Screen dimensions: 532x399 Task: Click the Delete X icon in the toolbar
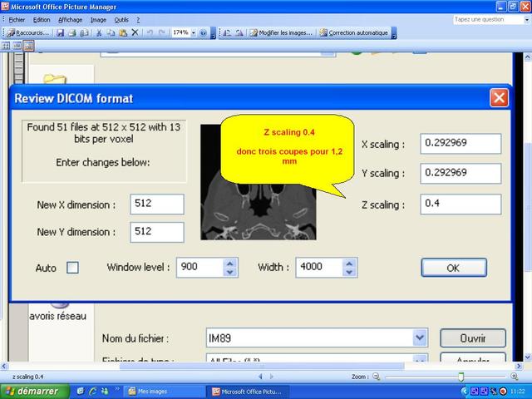[x=135, y=32]
